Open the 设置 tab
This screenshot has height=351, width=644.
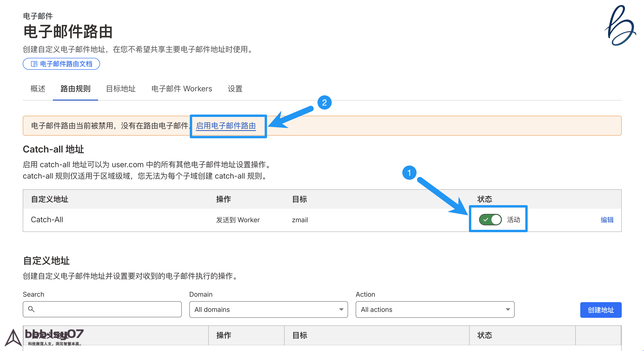(235, 89)
